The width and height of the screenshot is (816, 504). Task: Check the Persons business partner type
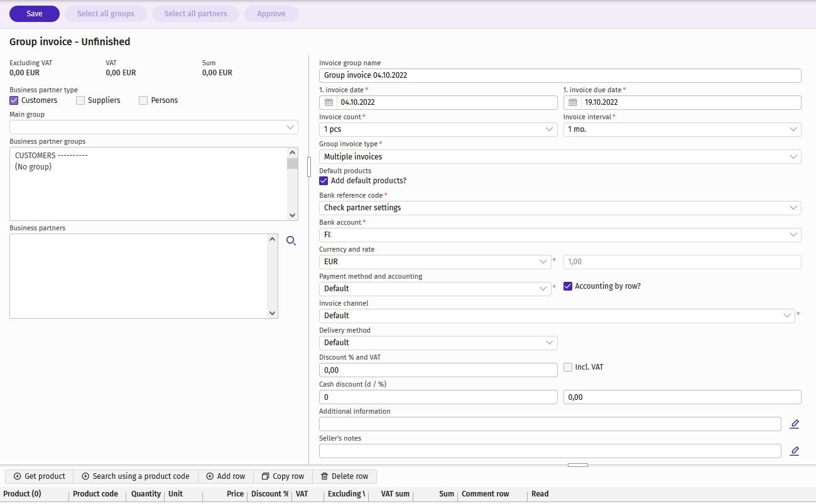click(x=143, y=100)
